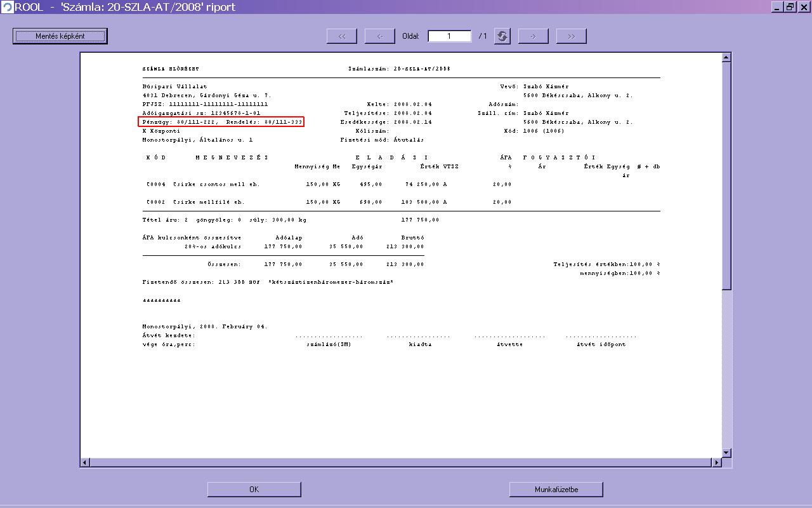The height and width of the screenshot is (508, 812).
Task: Click the page number field next to 'Oldal:'
Action: [449, 36]
